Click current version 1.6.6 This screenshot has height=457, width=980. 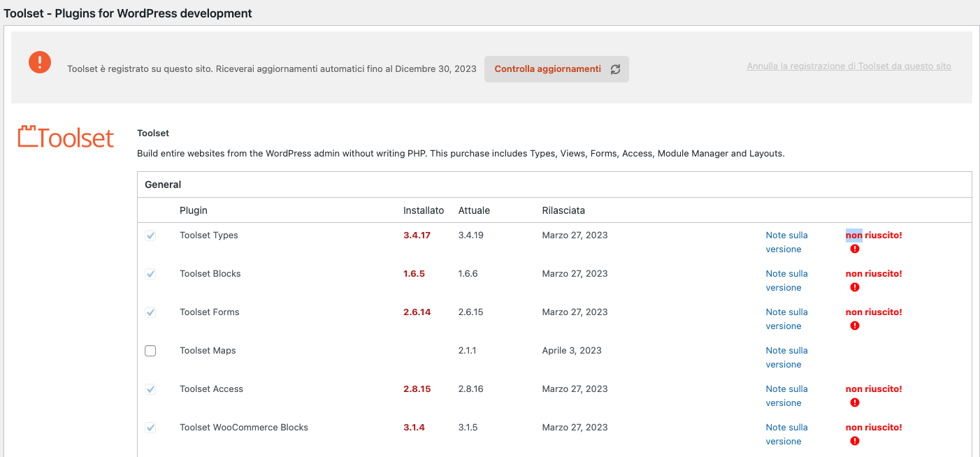[468, 274]
